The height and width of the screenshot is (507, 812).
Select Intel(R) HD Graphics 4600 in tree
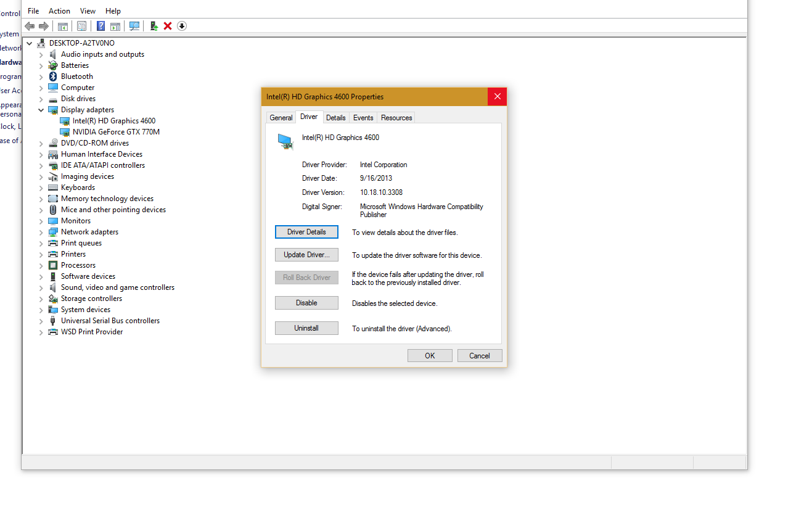point(114,121)
